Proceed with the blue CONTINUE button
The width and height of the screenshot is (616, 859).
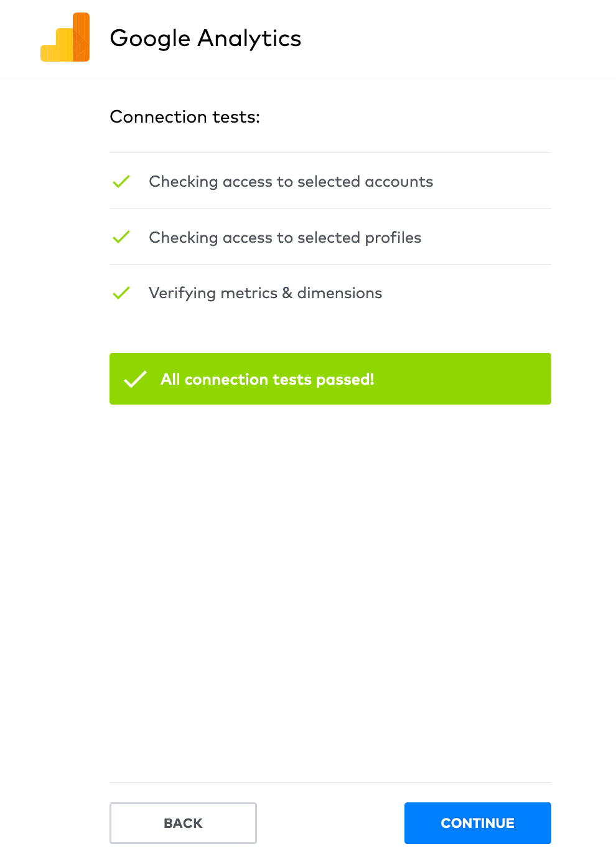[x=478, y=823]
